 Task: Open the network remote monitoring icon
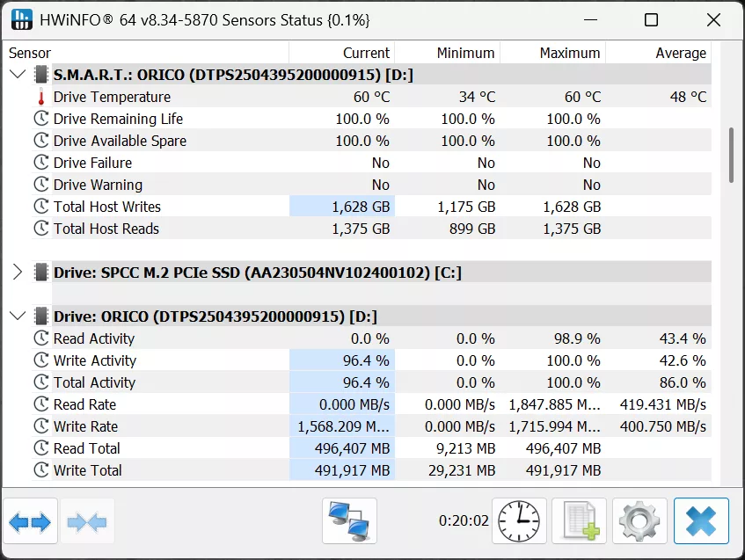(x=349, y=521)
